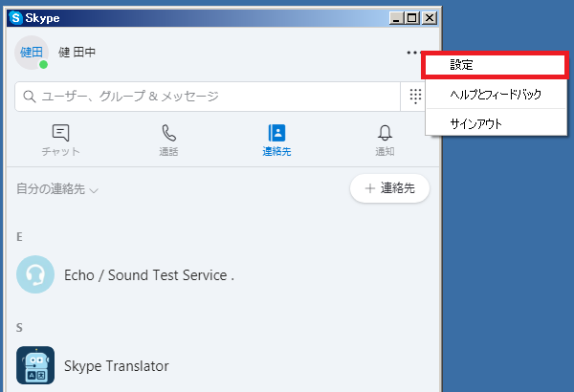Click the E section header letter
This screenshot has width=574, height=392.
click(19, 237)
